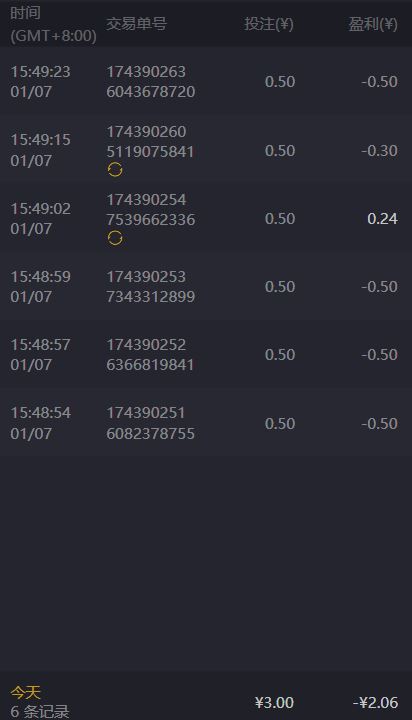Open order number 1743902526366819841
412x720 pixels.
click(x=150, y=354)
